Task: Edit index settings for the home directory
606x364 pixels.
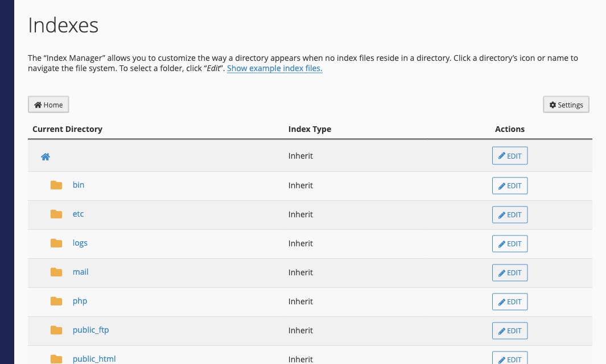Action: click(510, 156)
